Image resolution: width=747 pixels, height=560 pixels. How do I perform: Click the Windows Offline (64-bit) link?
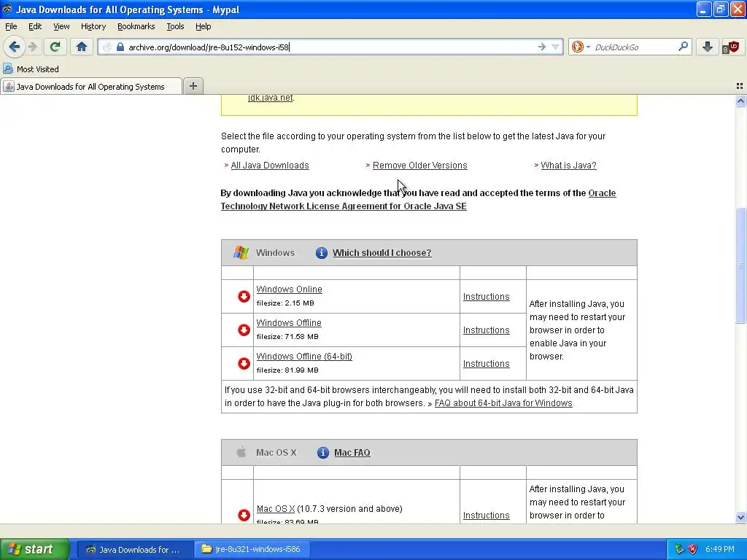[x=304, y=356]
